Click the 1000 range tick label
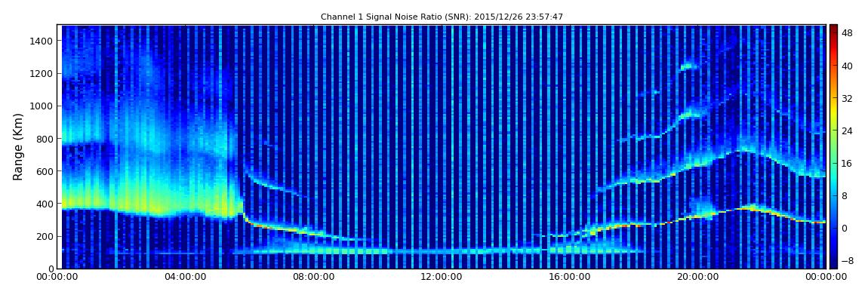 click(42, 106)
